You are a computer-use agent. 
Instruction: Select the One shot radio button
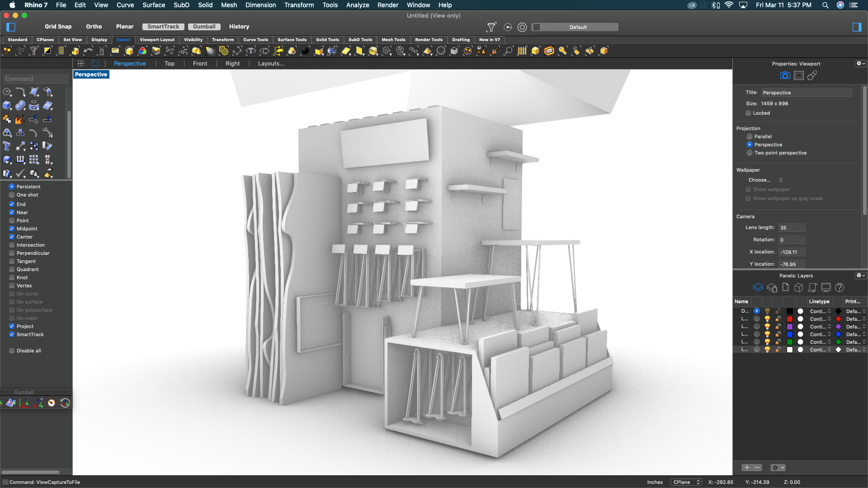(x=12, y=195)
